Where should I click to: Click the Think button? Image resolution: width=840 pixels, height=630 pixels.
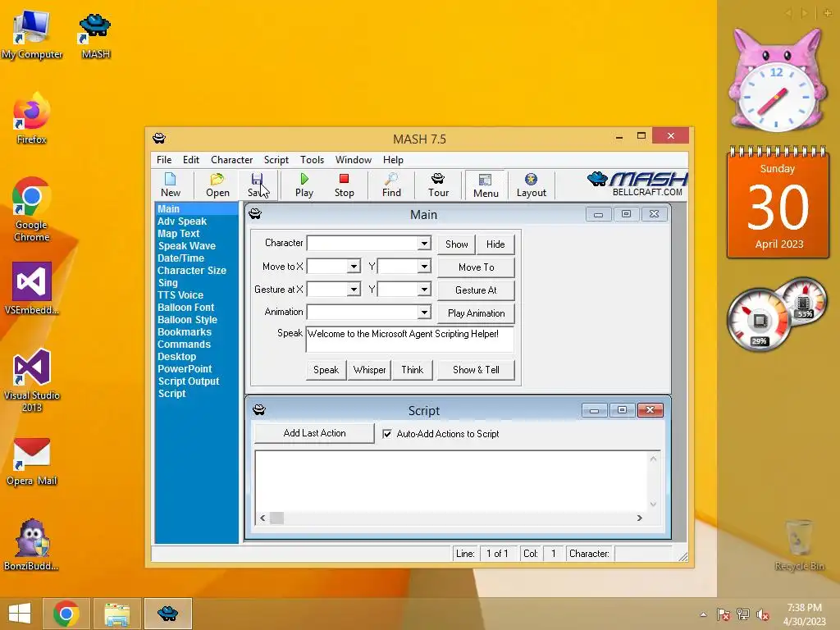(x=412, y=370)
